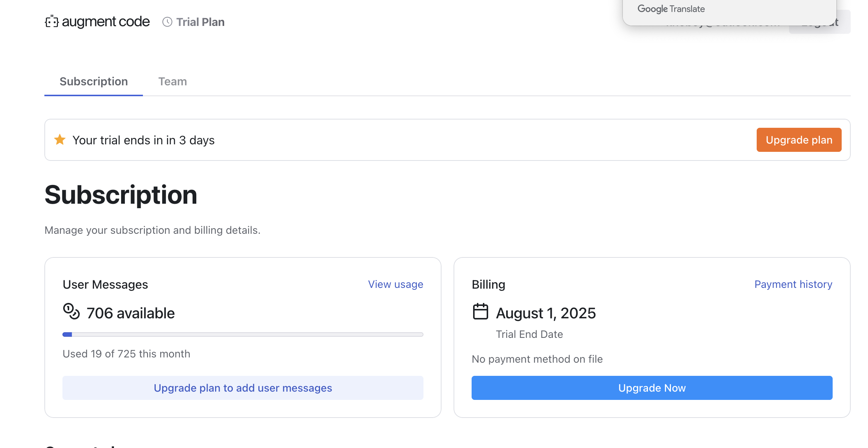Click the coins icon beside 706 available

tap(71, 312)
